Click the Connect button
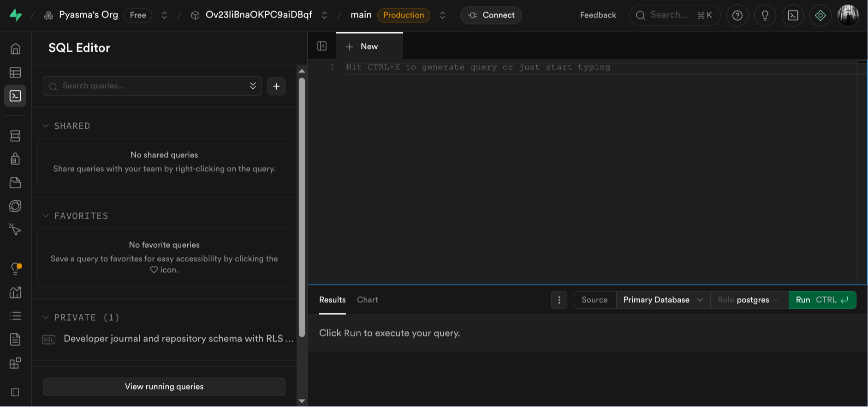 click(x=491, y=15)
